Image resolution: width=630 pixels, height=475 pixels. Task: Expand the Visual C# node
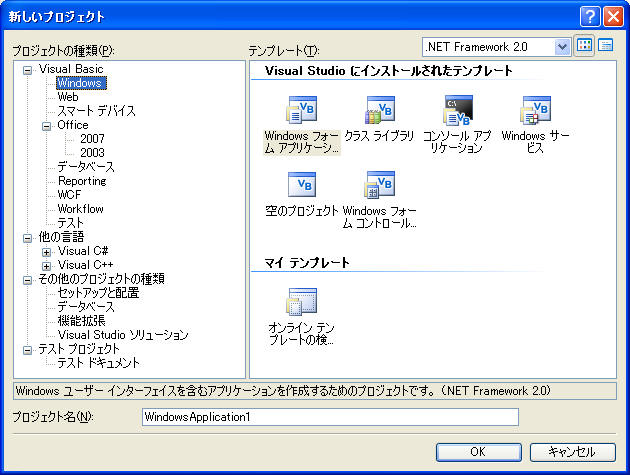47,252
